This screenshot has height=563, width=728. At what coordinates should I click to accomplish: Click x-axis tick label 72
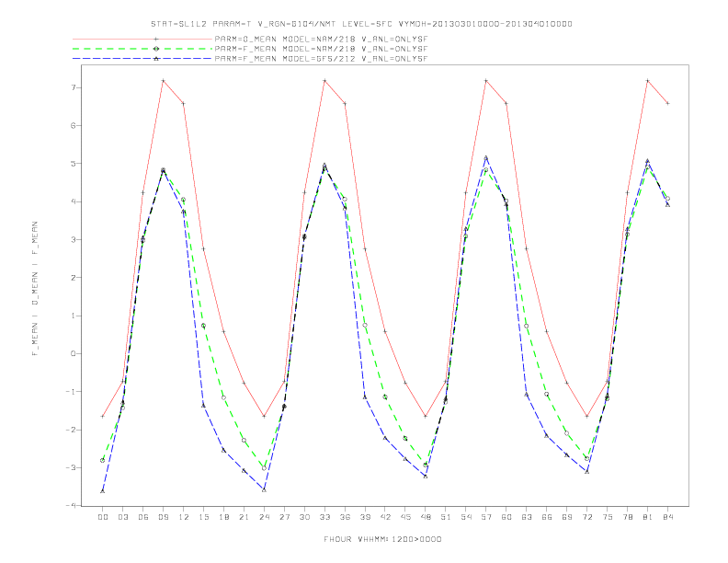click(587, 517)
